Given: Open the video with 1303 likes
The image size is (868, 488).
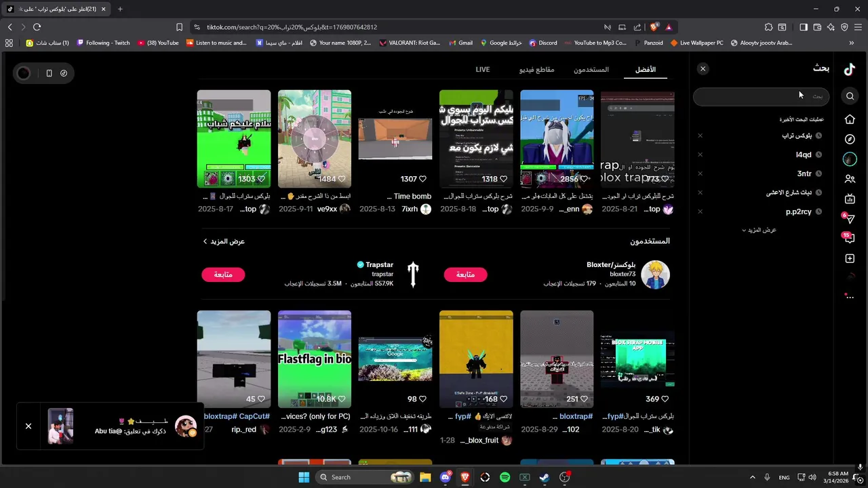Looking at the screenshot, I should click(x=234, y=139).
